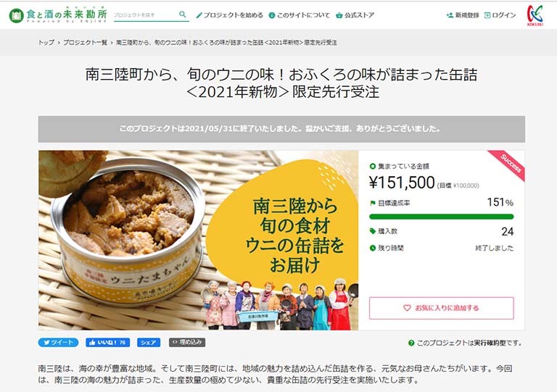Tweet this project via ツイート button

[x=58, y=342]
